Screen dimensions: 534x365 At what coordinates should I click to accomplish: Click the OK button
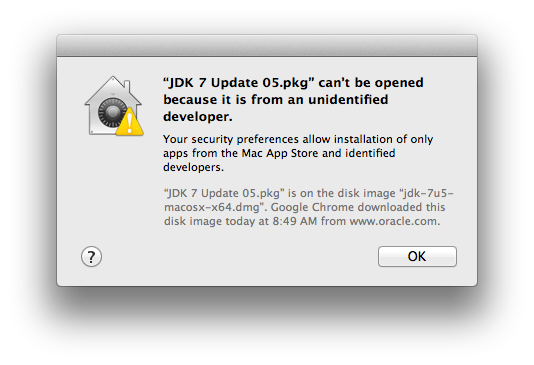click(417, 256)
